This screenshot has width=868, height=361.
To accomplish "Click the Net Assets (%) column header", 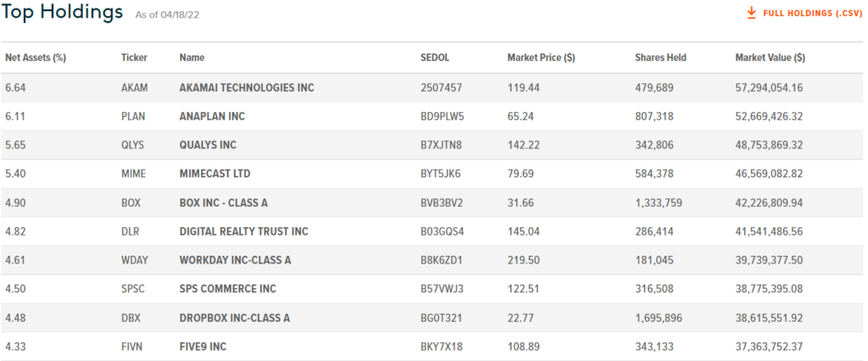I will click(x=36, y=58).
